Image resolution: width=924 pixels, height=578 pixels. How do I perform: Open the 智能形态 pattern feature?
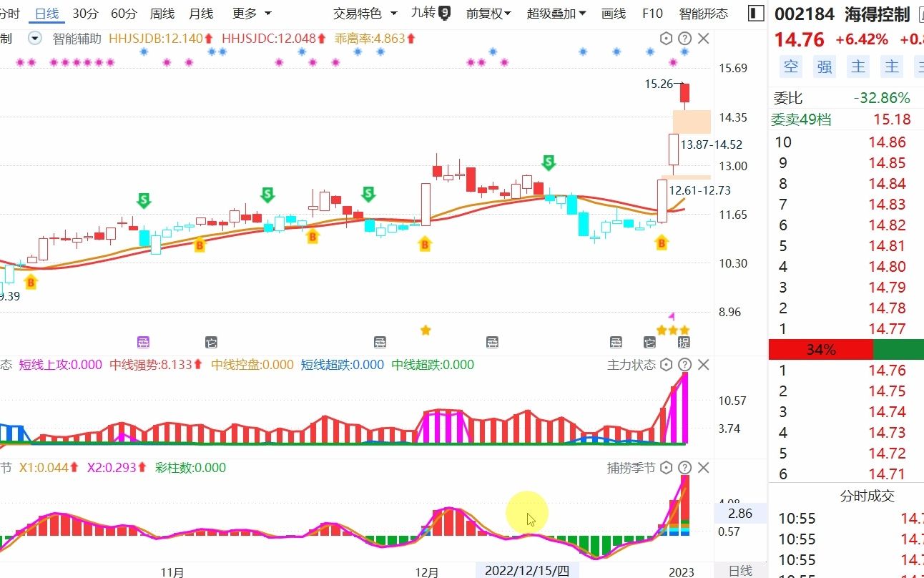704,13
